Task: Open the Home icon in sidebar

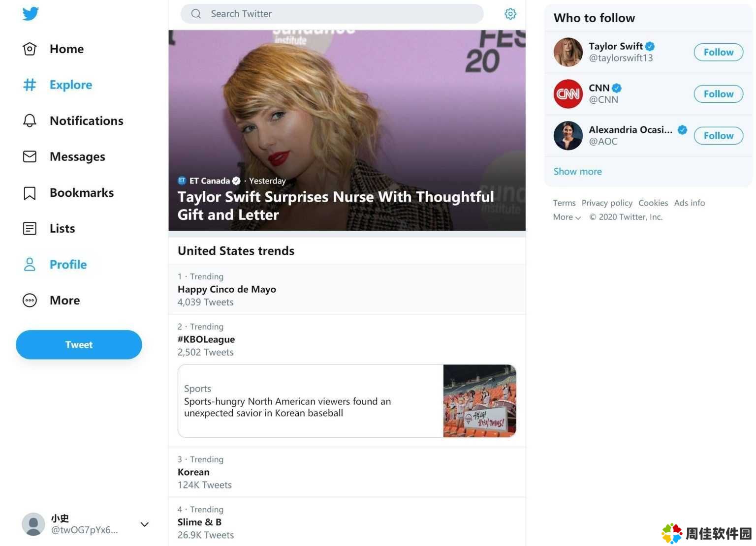Action: 30,49
